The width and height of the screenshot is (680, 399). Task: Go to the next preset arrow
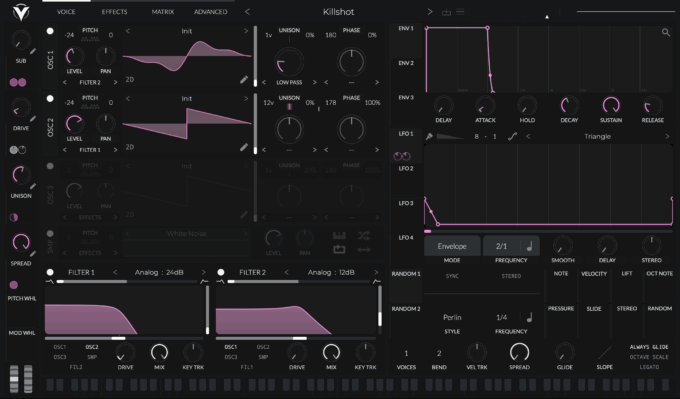pos(430,12)
